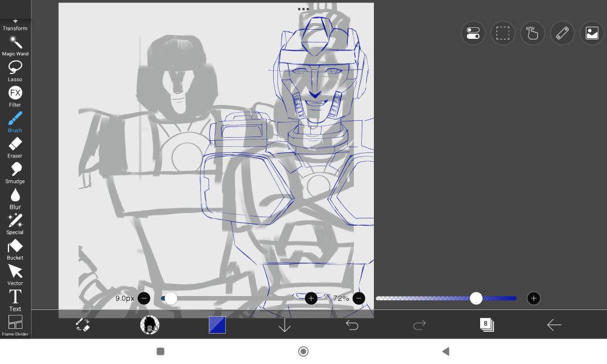The image size is (607, 364).
Task: Select the Frame Divider tool
Action: 15,325
